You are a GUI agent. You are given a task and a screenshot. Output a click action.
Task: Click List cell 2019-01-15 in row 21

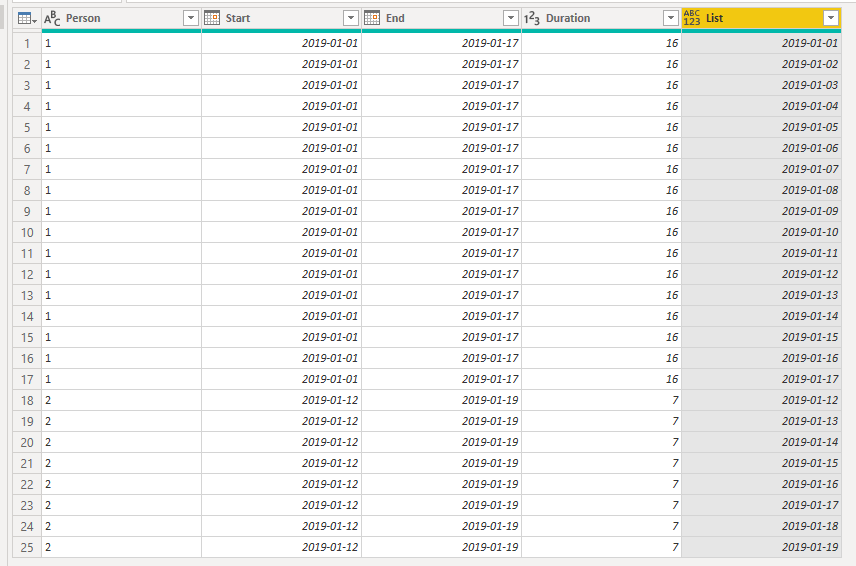pos(761,463)
